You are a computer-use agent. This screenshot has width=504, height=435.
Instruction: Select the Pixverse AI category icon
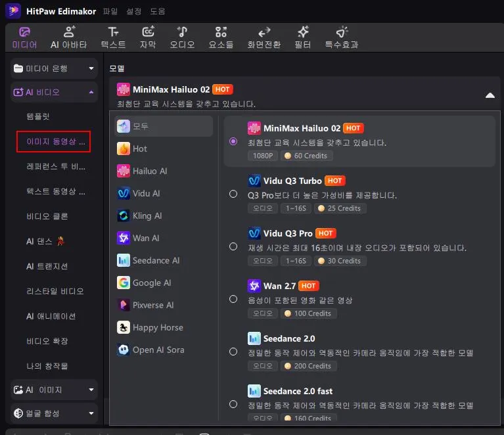(124, 305)
